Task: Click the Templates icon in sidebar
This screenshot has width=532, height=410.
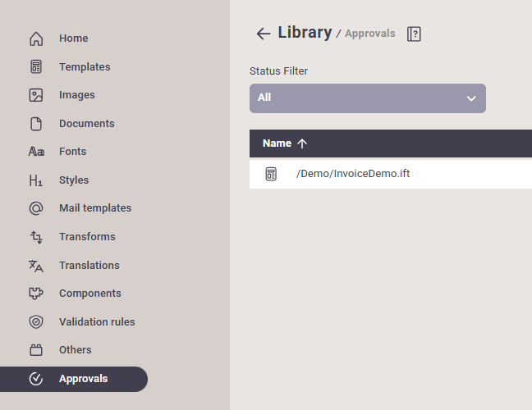Action: [35, 67]
